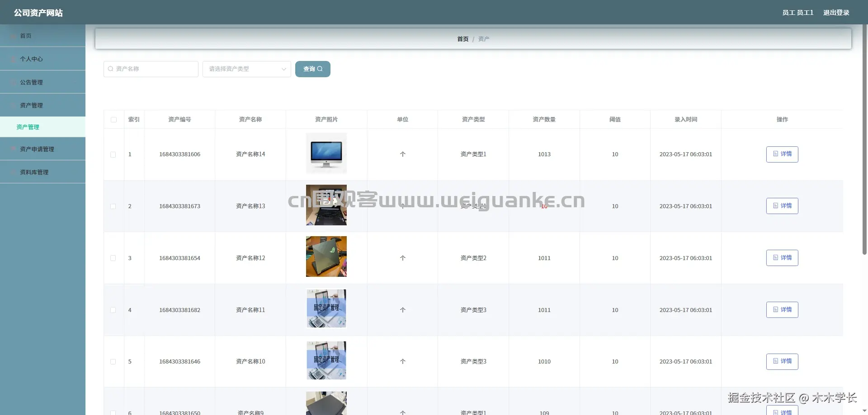Click the 资产名称 column header
868x415 pixels.
pyautogui.click(x=250, y=120)
